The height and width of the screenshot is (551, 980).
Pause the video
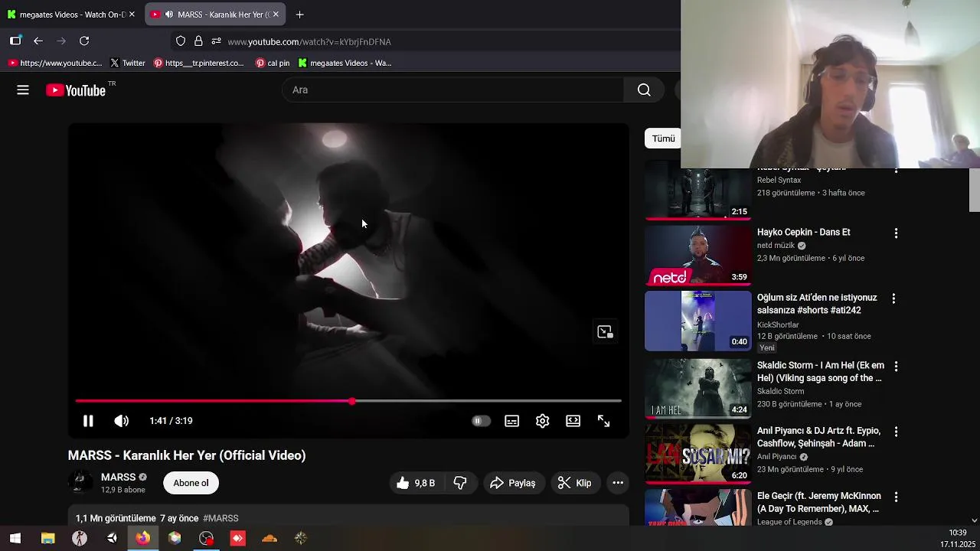pos(88,421)
